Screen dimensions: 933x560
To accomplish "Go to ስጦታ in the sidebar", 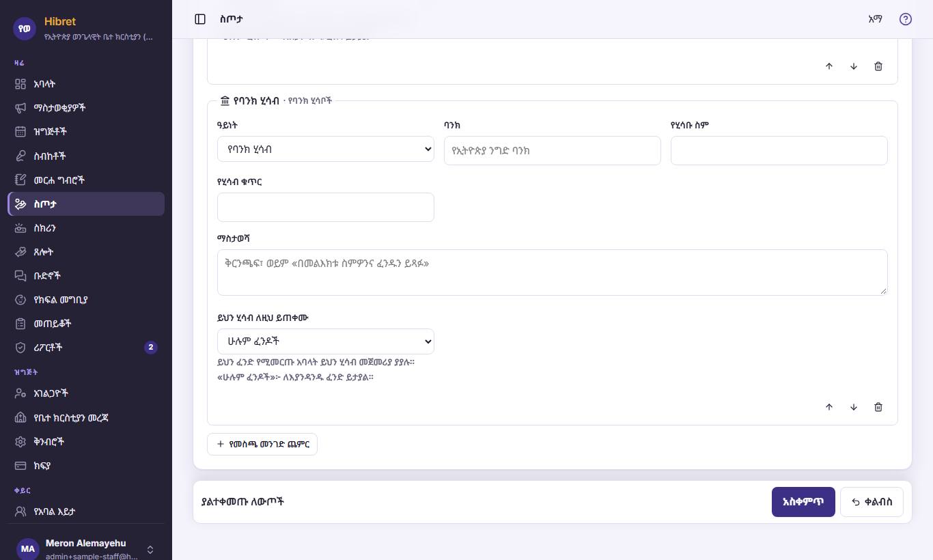I will [x=86, y=204].
